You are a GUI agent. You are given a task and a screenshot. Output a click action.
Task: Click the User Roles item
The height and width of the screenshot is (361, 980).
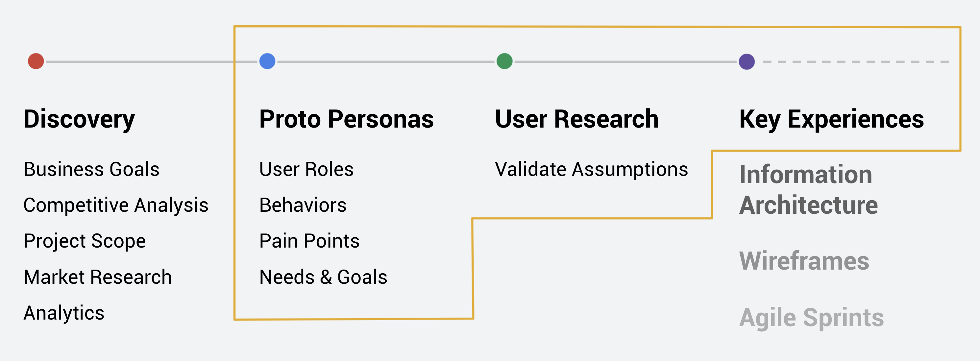(306, 169)
